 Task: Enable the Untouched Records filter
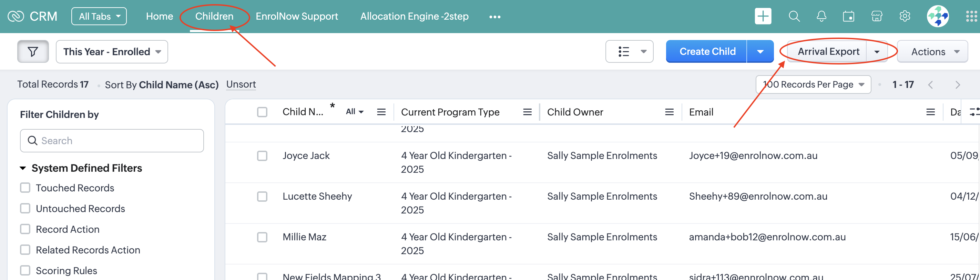pyautogui.click(x=25, y=208)
